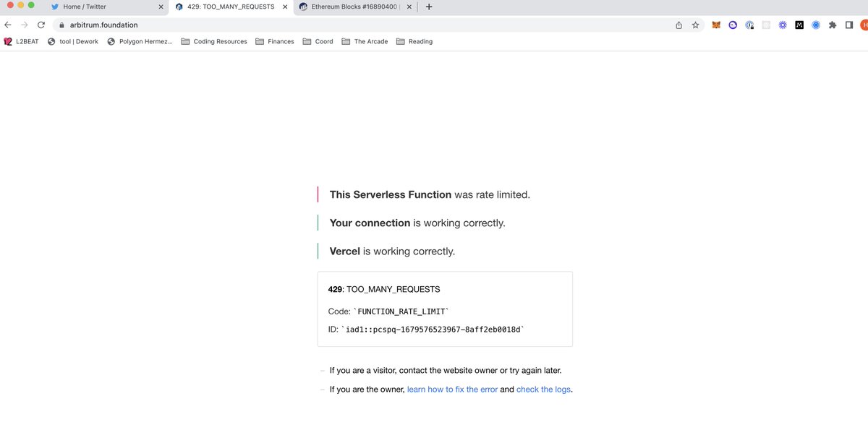
Task: Switch to the Ethereum Blocks #16890400 tab
Action: tap(354, 7)
